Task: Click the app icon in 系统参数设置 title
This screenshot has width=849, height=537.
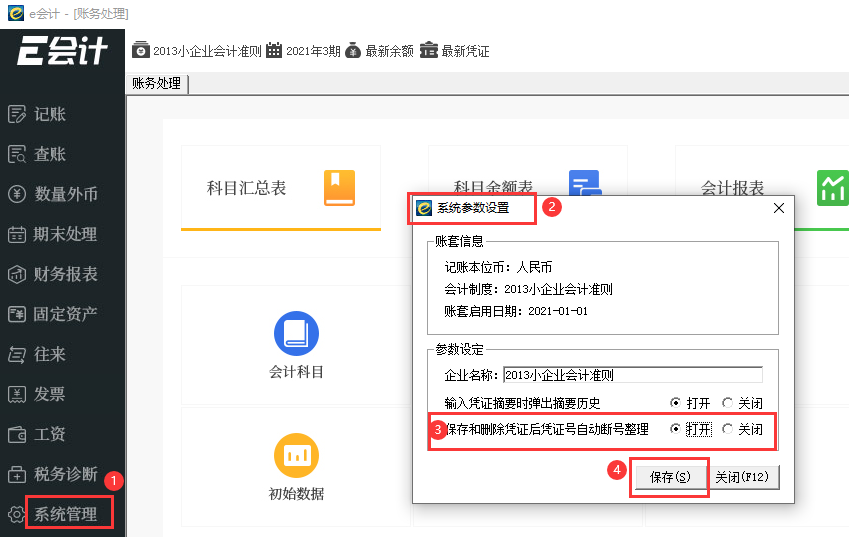Action: [424, 208]
